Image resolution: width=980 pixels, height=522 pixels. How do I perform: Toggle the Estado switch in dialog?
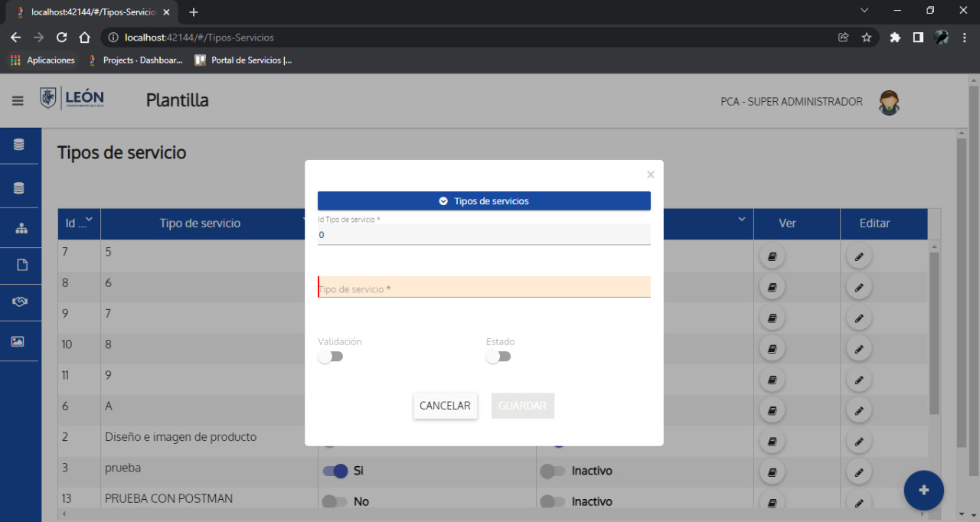click(x=498, y=357)
